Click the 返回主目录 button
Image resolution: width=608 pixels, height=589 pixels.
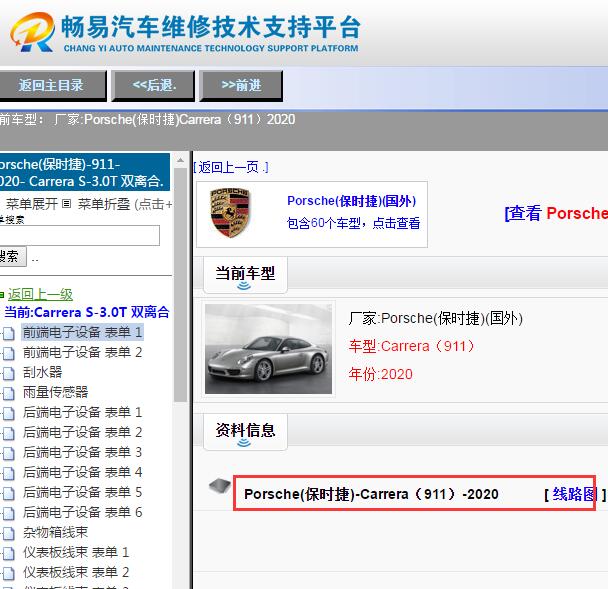(51, 85)
